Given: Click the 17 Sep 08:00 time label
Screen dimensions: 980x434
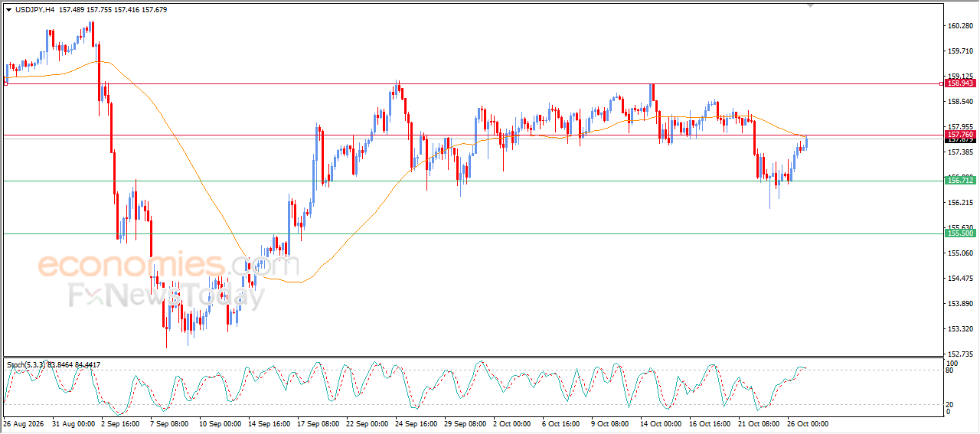Looking at the screenshot, I should click(x=318, y=423).
